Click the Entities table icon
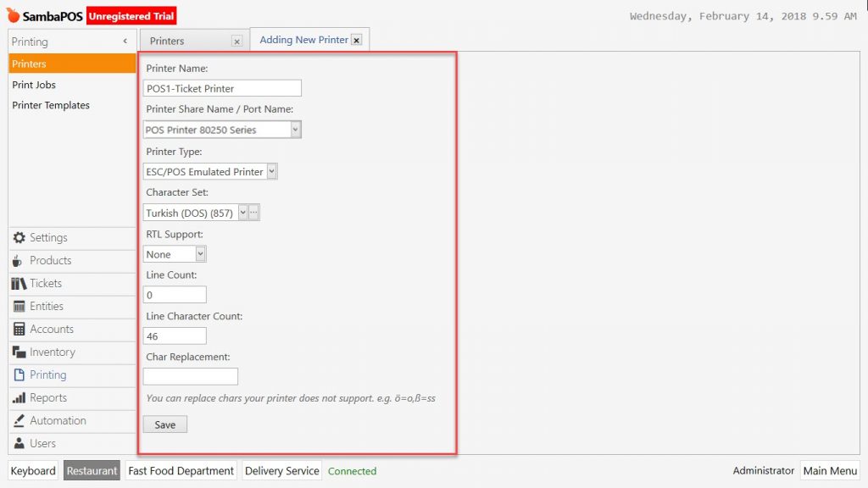Image resolution: width=868 pixels, height=488 pixels. (19, 306)
